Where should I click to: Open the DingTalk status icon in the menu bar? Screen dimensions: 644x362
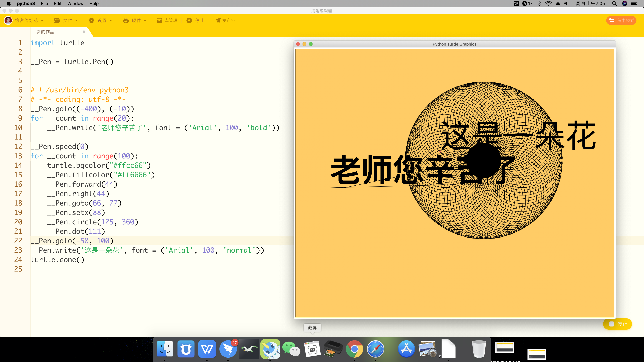(x=527, y=3)
